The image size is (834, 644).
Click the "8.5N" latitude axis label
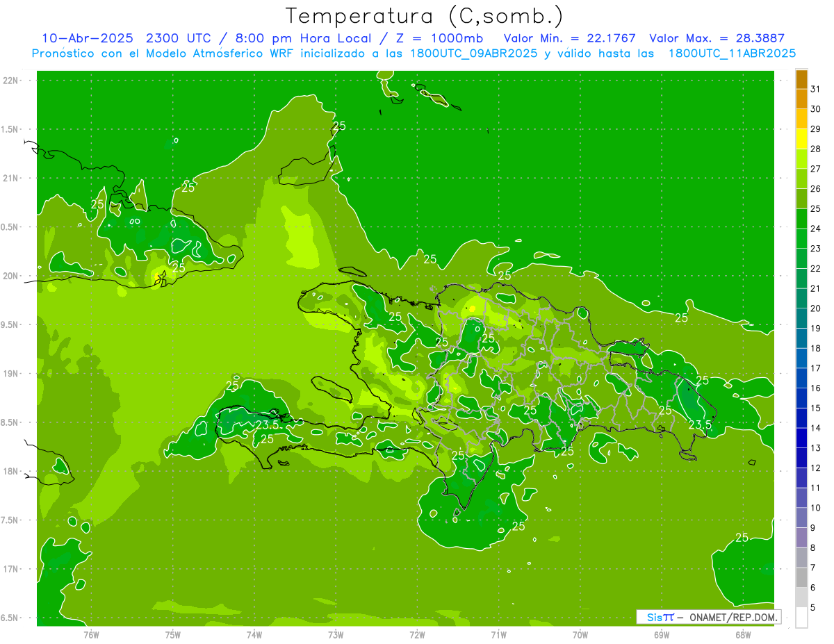[x=10, y=423]
